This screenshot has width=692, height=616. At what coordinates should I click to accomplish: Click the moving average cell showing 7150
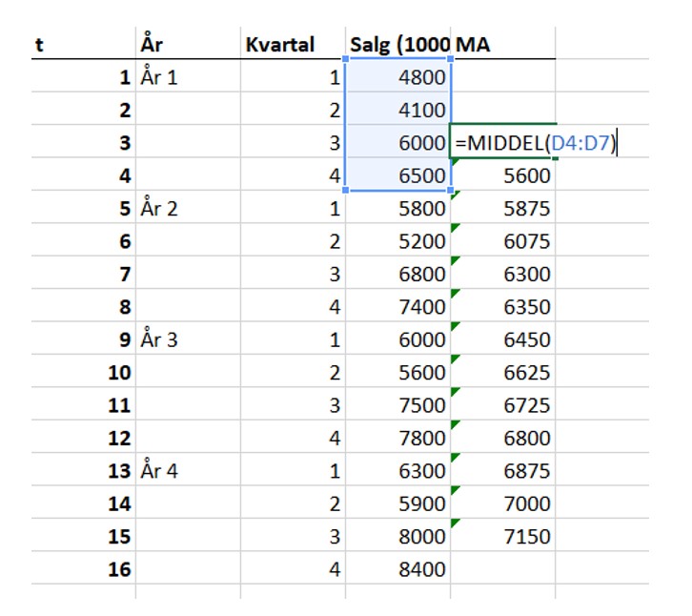click(502, 536)
